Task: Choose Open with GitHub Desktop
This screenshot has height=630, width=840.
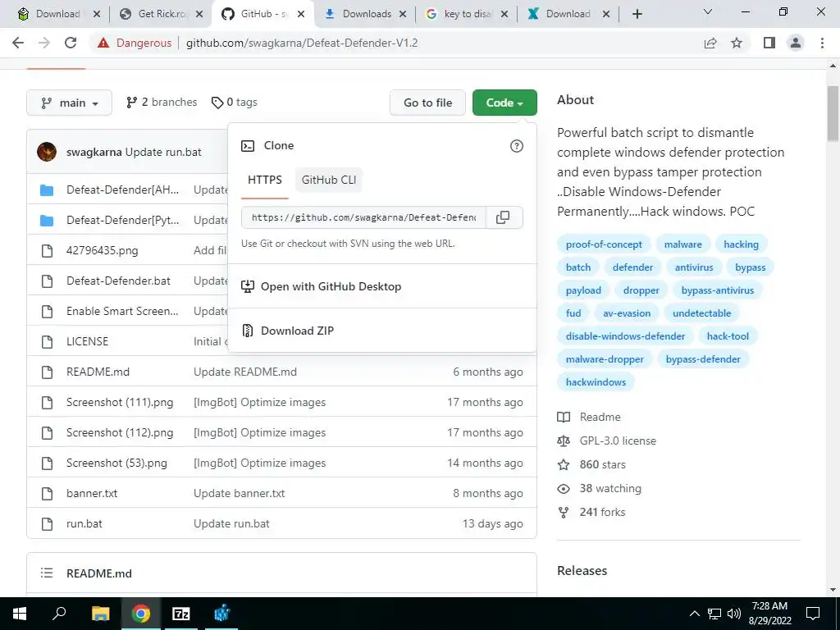Action: coord(382,286)
